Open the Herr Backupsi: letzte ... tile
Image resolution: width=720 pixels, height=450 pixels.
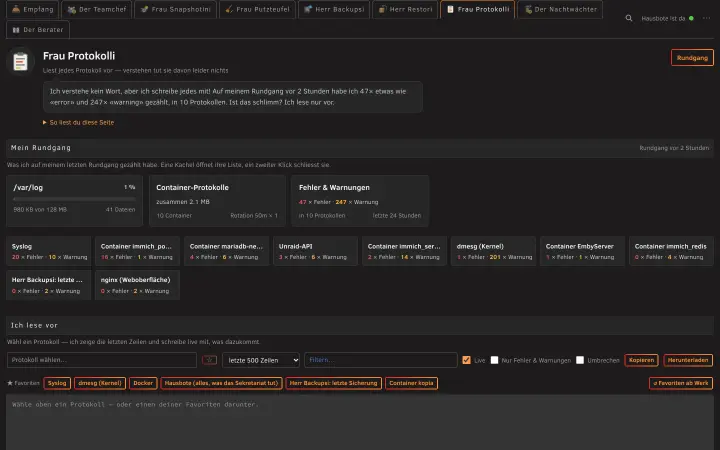pyautogui.click(x=49, y=285)
